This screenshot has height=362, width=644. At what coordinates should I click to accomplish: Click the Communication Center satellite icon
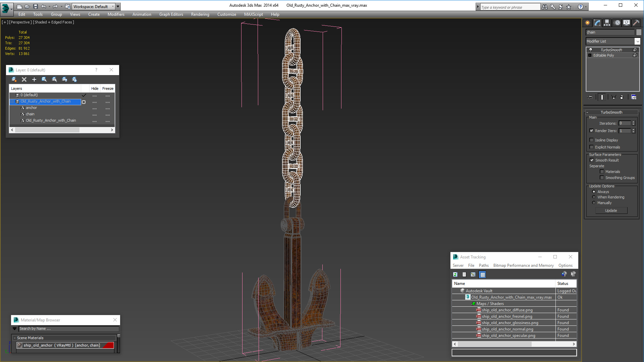[x=560, y=7]
